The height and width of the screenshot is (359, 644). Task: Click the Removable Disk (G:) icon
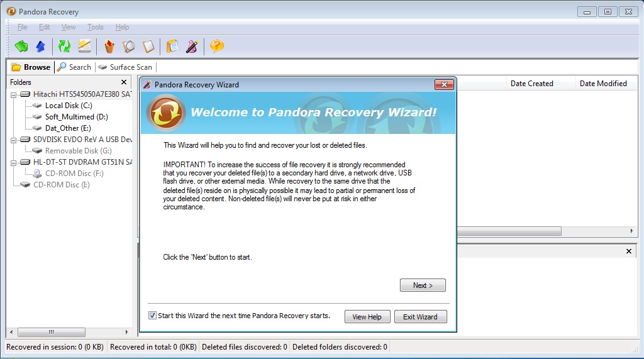[x=37, y=151]
